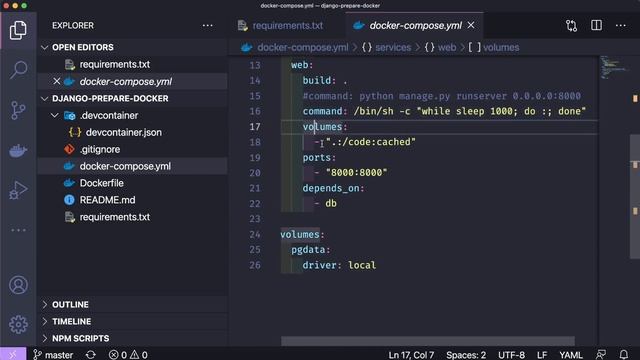Click line number 20 in gutter

click(x=255, y=173)
